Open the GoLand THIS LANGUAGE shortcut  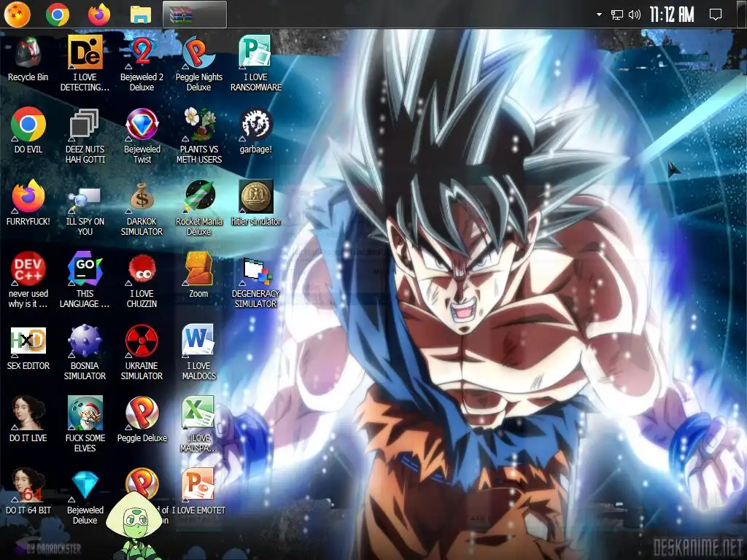pos(85,281)
